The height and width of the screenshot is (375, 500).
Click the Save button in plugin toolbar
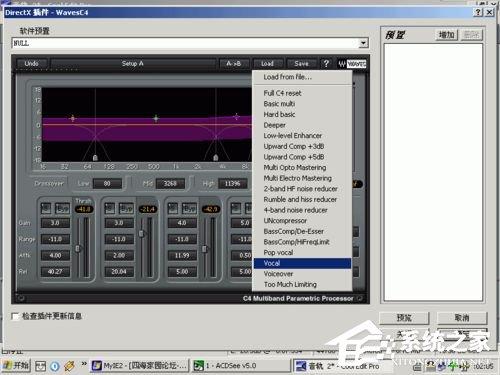click(301, 63)
